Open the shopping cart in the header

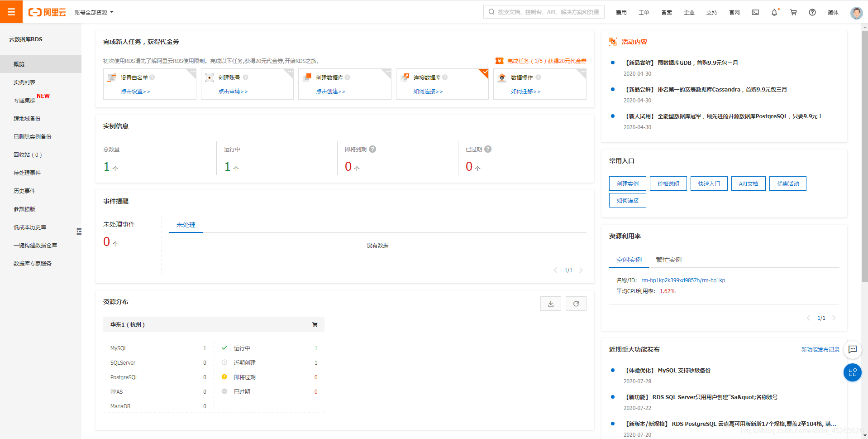point(793,12)
